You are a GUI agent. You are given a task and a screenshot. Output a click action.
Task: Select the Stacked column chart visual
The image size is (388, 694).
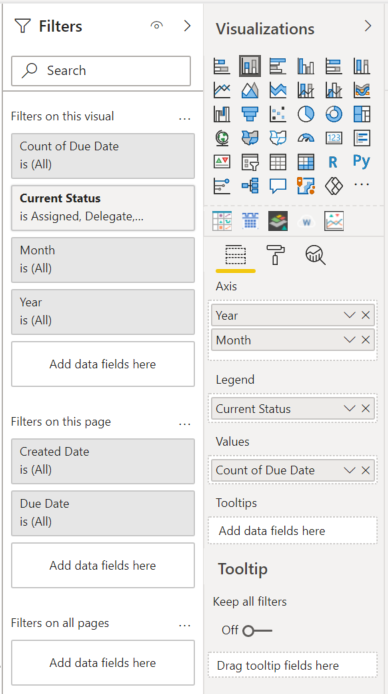tap(250, 66)
